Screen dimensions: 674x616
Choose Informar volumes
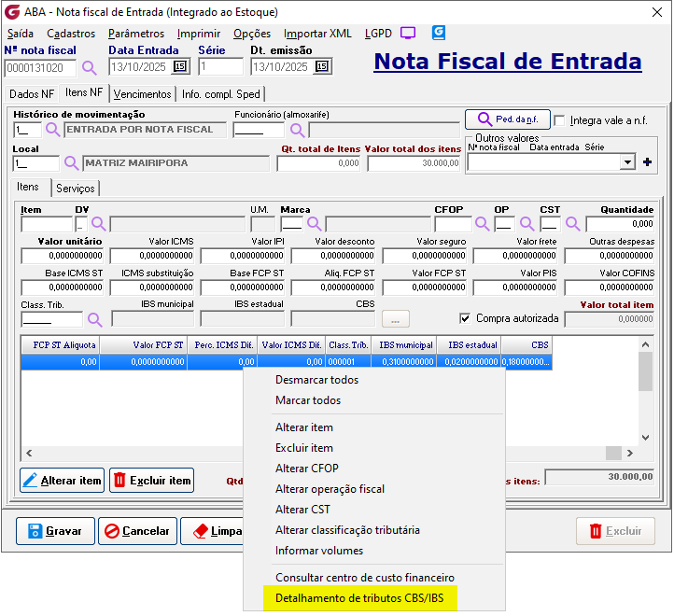pyautogui.click(x=319, y=551)
